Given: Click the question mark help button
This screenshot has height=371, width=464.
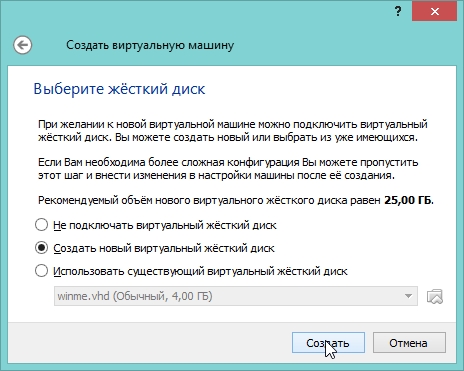Looking at the screenshot, I should click(x=398, y=12).
